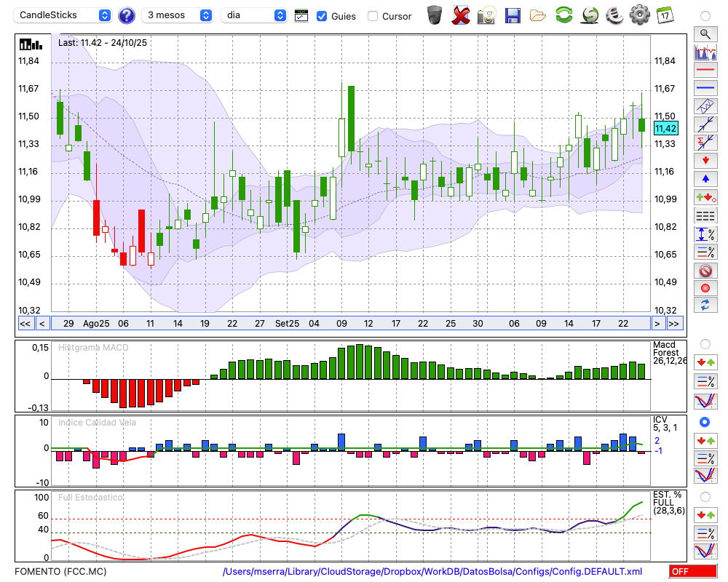Click the red OFF button
The height and width of the screenshot is (582, 728).
(x=692, y=572)
